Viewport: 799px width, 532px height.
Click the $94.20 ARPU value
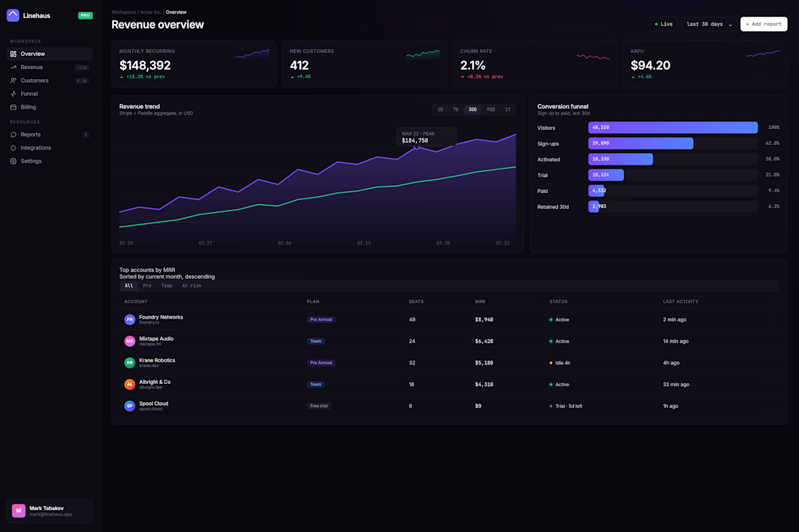point(650,65)
